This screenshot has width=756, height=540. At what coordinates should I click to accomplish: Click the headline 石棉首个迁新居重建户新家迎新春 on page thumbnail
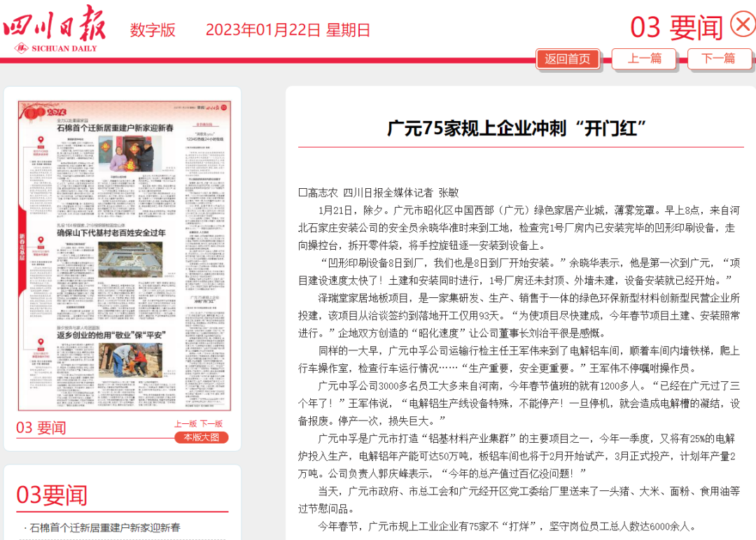115,128
